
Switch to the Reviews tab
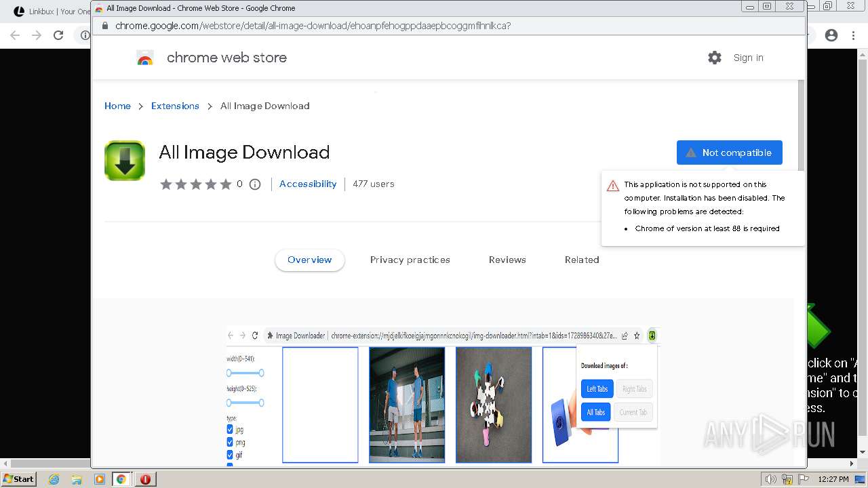507,260
